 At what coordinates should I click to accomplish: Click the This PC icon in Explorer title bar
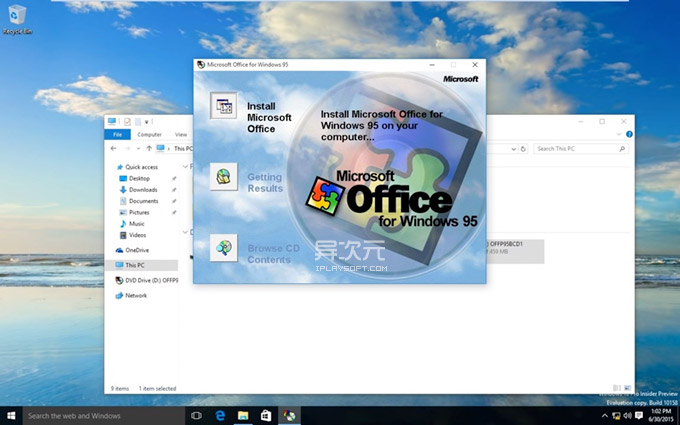coord(112,121)
